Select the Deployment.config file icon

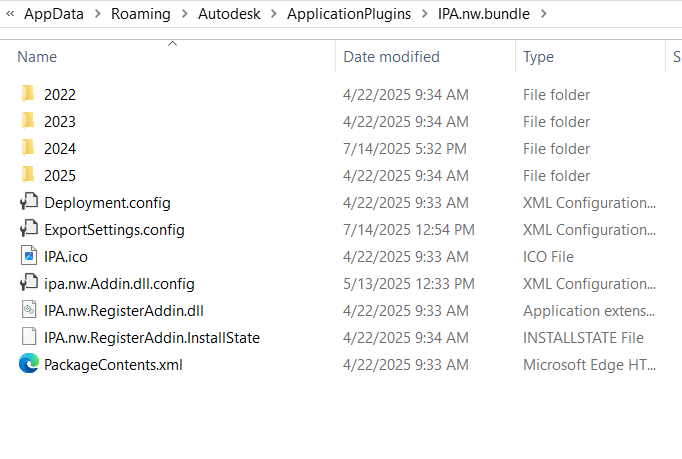[x=28, y=202]
